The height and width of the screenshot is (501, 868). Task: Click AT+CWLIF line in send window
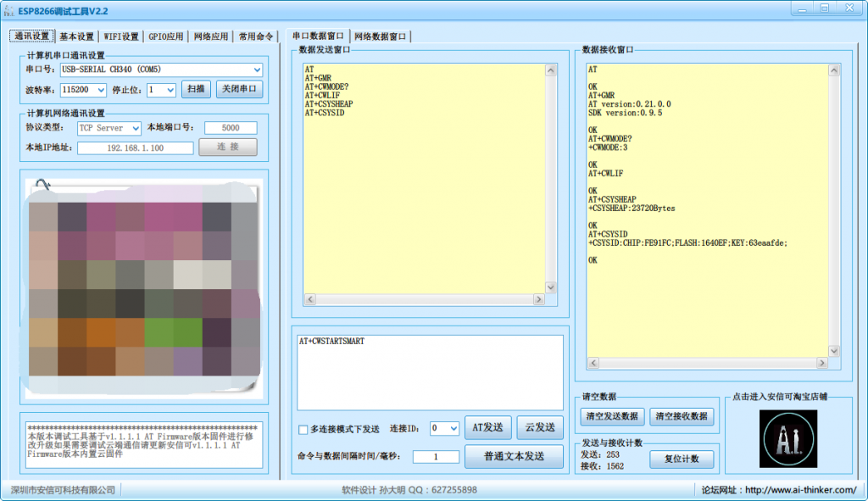pyautogui.click(x=322, y=95)
